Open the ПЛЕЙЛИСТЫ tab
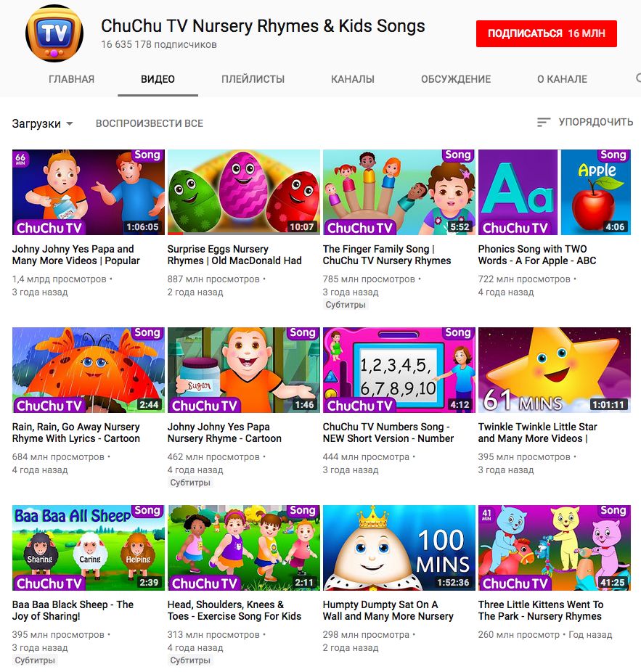Image resolution: width=641 pixels, height=672 pixels. 253,79
